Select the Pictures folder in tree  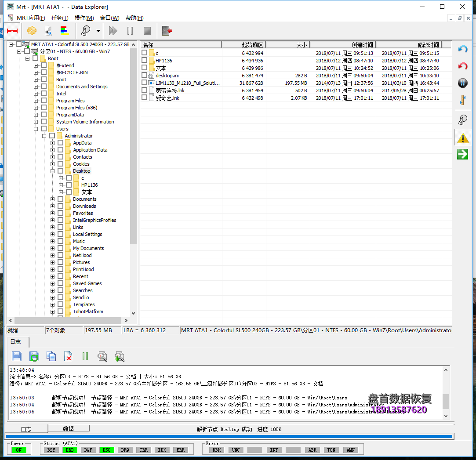click(81, 262)
